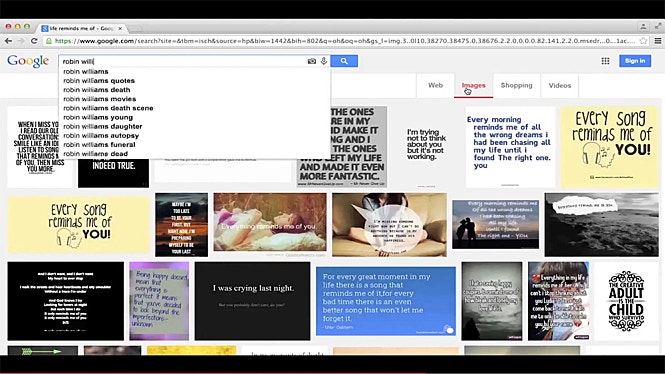Open the Google apps grid
This screenshot has width=665, height=374.
coord(605,61)
